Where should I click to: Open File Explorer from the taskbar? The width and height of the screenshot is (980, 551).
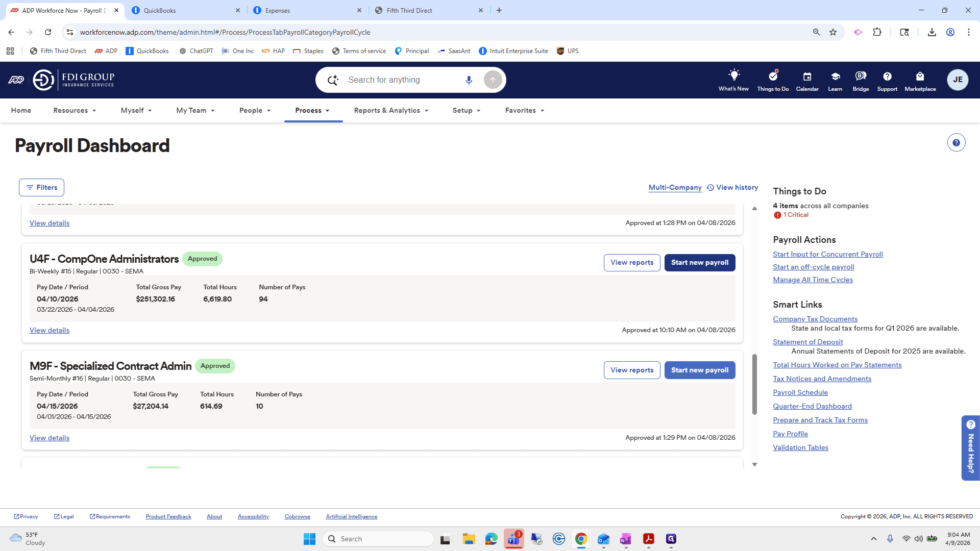469,539
